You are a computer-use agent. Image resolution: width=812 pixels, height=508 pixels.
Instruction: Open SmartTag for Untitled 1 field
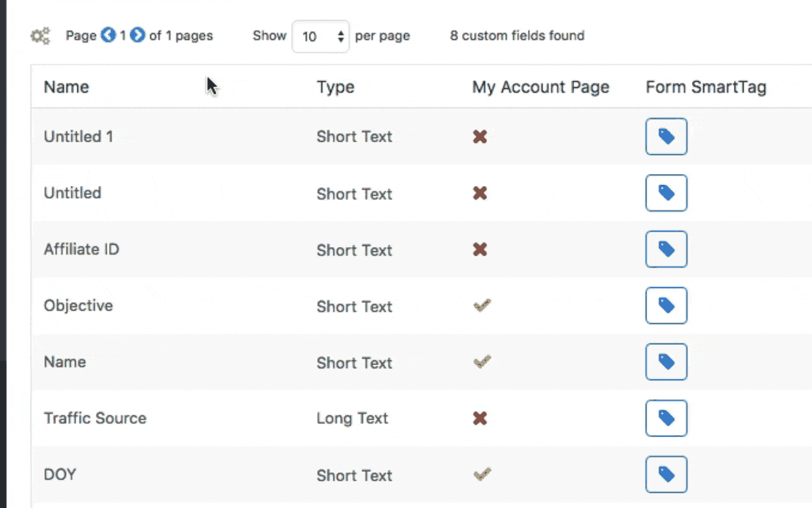666,137
